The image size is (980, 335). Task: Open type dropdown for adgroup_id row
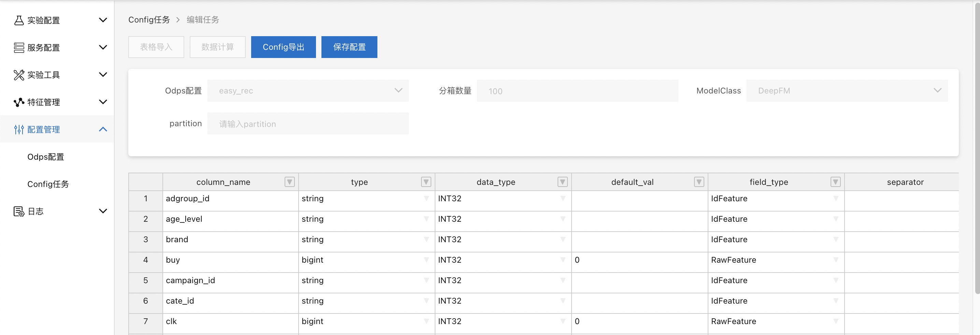click(x=426, y=199)
